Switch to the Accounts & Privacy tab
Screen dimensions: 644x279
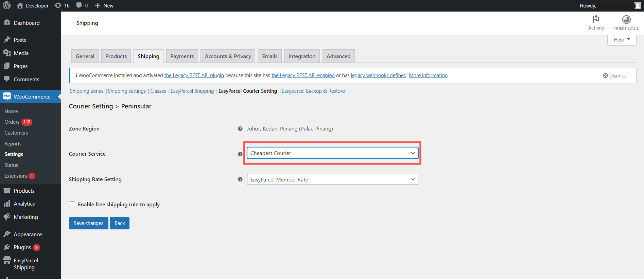pos(228,56)
